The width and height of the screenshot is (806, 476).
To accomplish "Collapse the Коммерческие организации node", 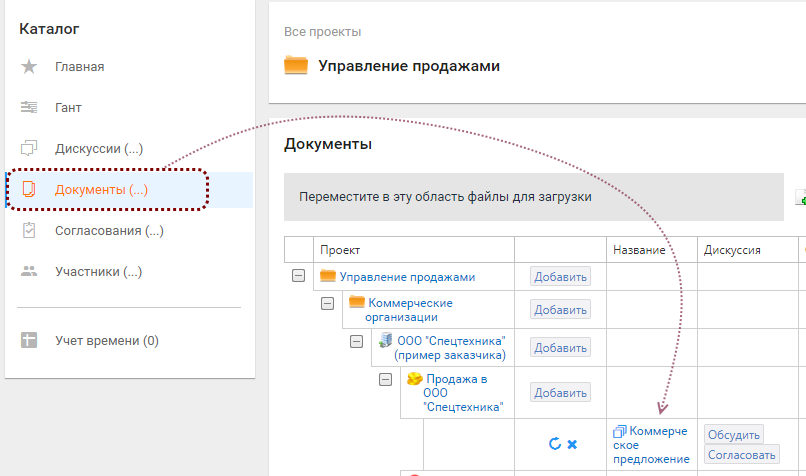I will point(327,303).
